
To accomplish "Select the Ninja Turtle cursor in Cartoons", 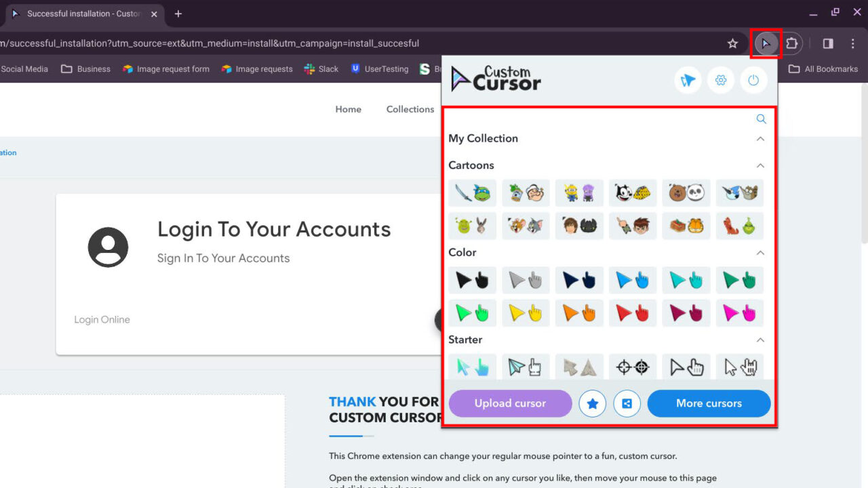I will pyautogui.click(x=472, y=192).
